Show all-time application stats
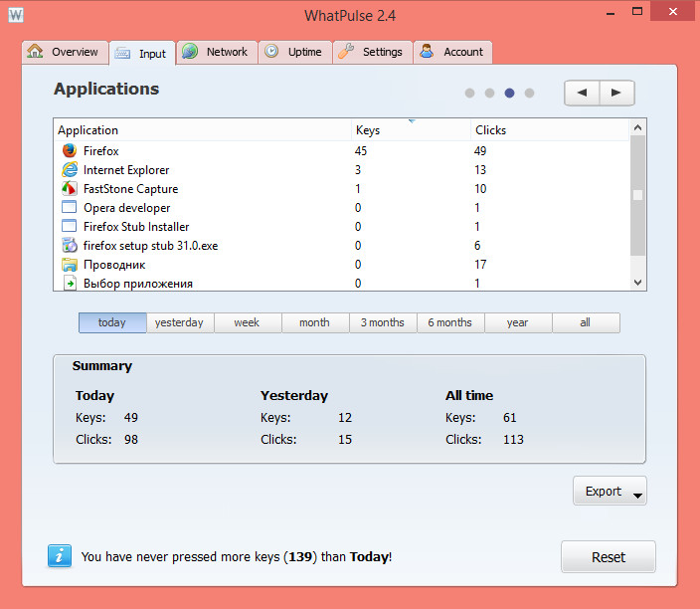Viewport: 700px width, 609px height. [586, 322]
